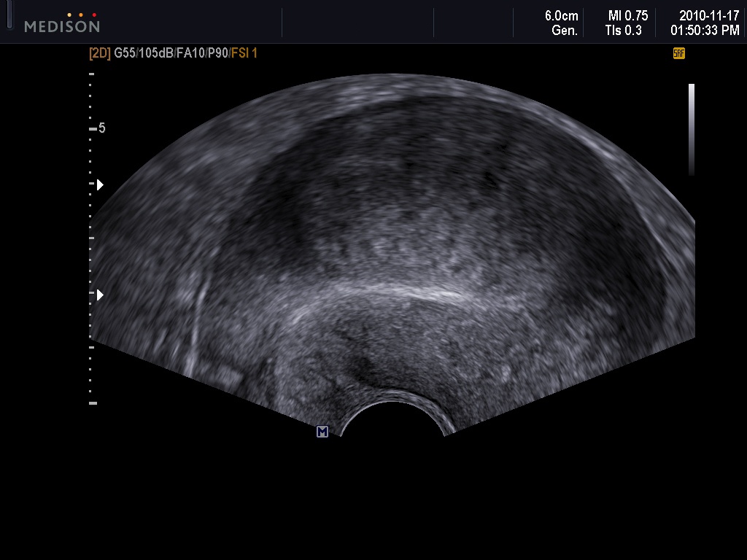747x560 pixels.
Task: Click the "FSI 1" setting text
Action: tap(244, 52)
